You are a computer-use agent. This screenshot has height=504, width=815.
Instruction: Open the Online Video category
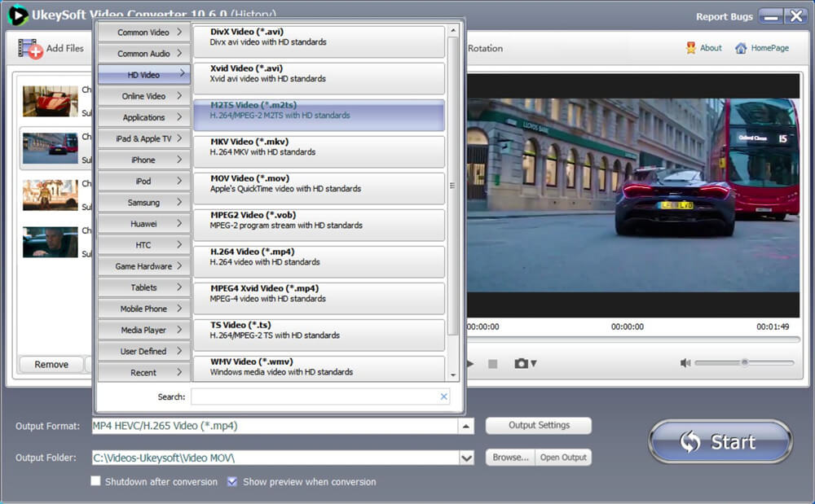point(144,96)
